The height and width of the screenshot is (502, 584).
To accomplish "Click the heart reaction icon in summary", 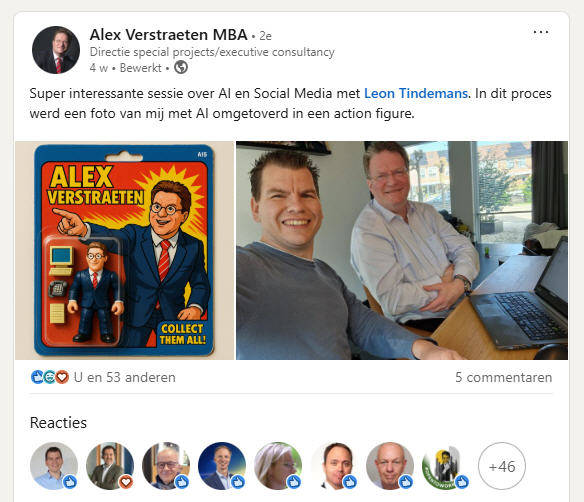I will 62,377.
